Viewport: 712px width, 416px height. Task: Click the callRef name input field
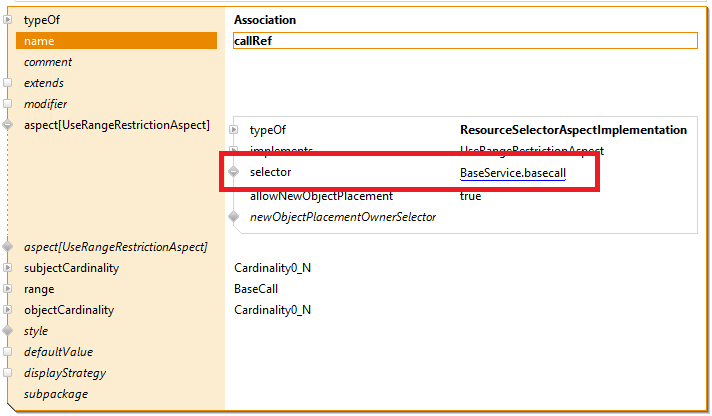pyautogui.click(x=464, y=41)
